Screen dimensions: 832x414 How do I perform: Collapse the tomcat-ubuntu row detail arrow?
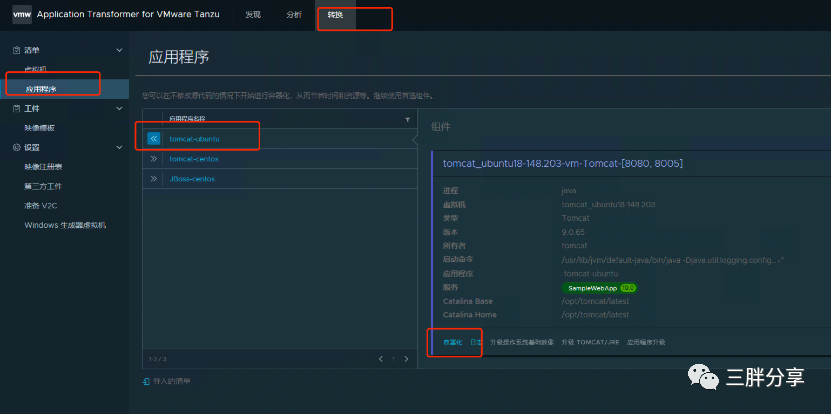pos(154,139)
